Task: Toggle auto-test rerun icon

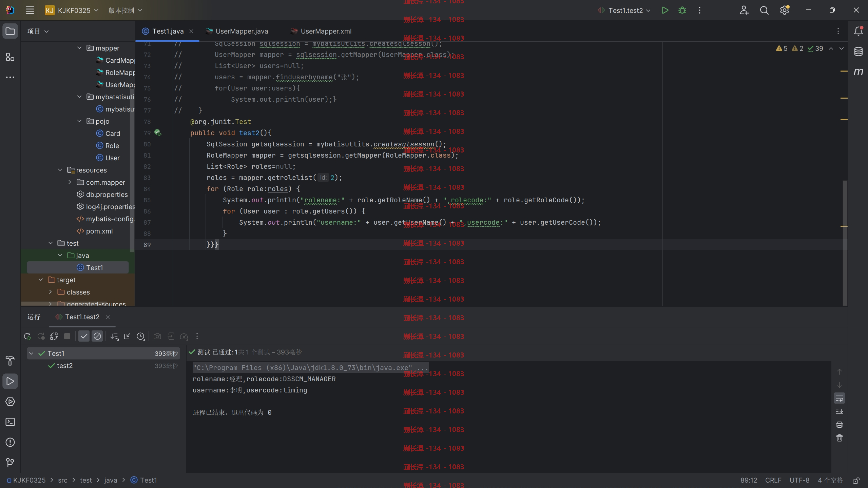Action: tap(54, 336)
